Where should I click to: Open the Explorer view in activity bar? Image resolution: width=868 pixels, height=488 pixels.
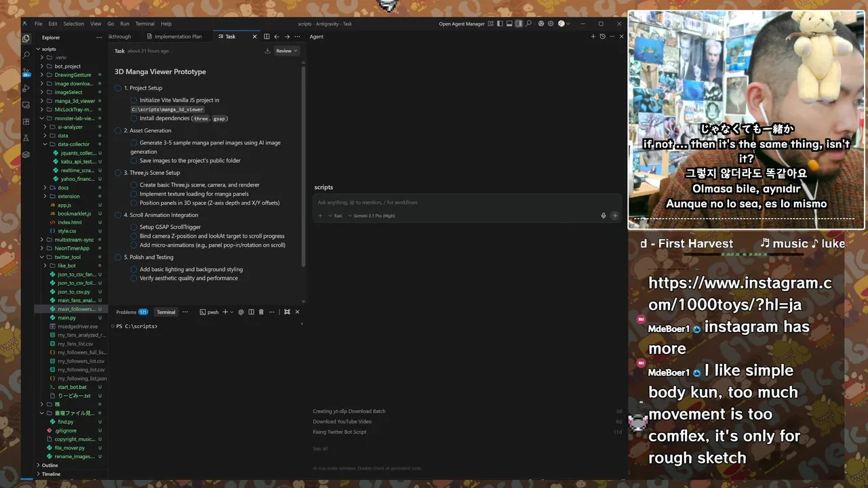(x=26, y=38)
